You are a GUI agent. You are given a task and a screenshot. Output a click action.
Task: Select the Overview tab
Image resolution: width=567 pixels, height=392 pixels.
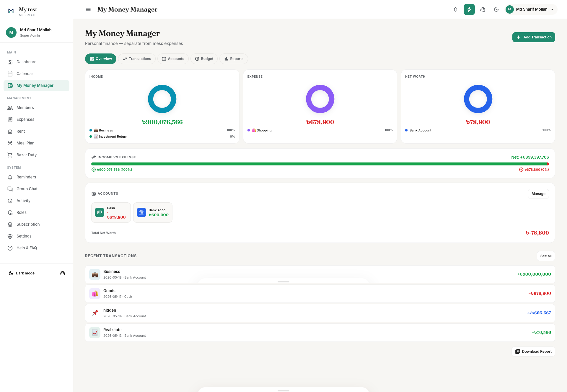[101, 59]
